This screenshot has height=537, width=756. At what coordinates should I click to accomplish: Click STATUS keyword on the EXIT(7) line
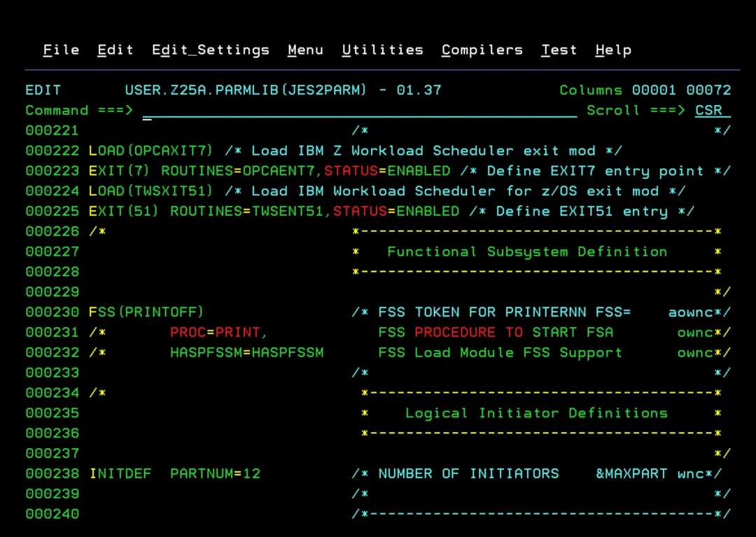(x=351, y=171)
